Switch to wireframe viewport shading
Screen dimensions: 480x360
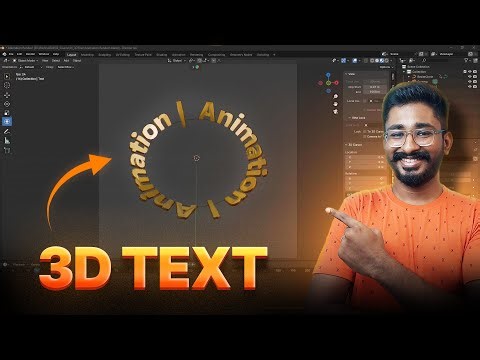(x=372, y=61)
